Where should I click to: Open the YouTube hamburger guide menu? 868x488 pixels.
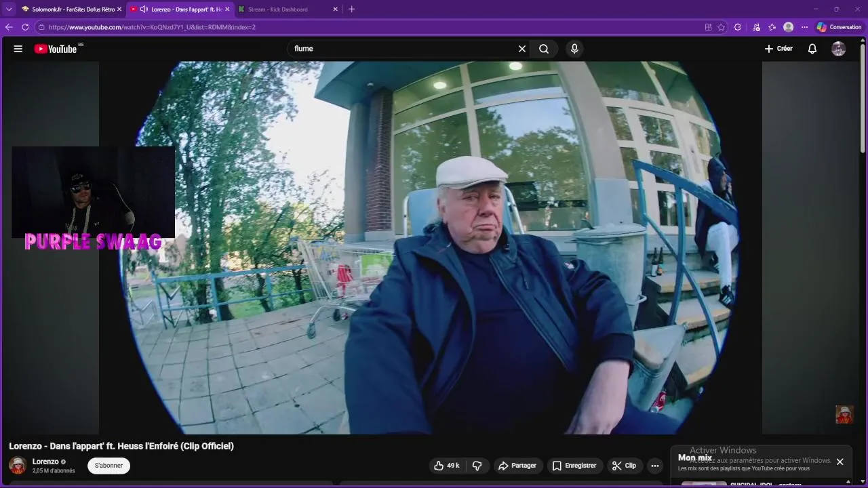18,49
